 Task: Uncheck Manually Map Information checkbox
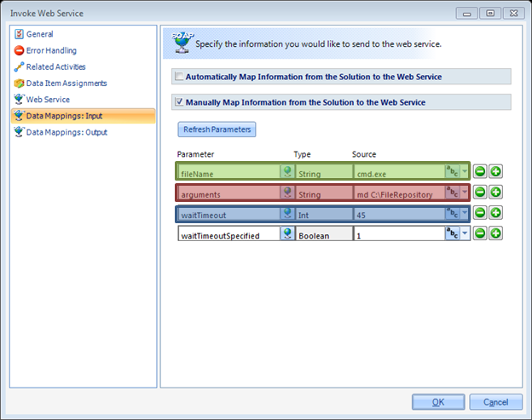(x=179, y=101)
